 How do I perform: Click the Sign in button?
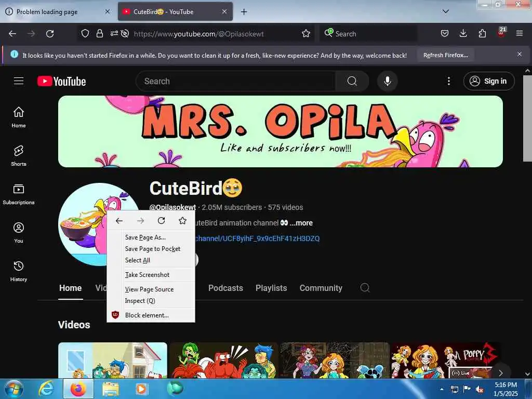tap(488, 81)
